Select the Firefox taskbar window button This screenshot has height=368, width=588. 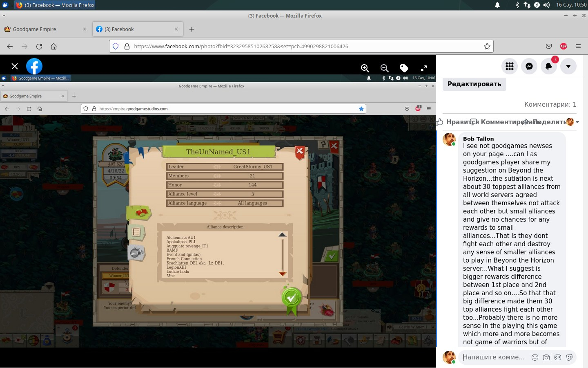click(55, 5)
